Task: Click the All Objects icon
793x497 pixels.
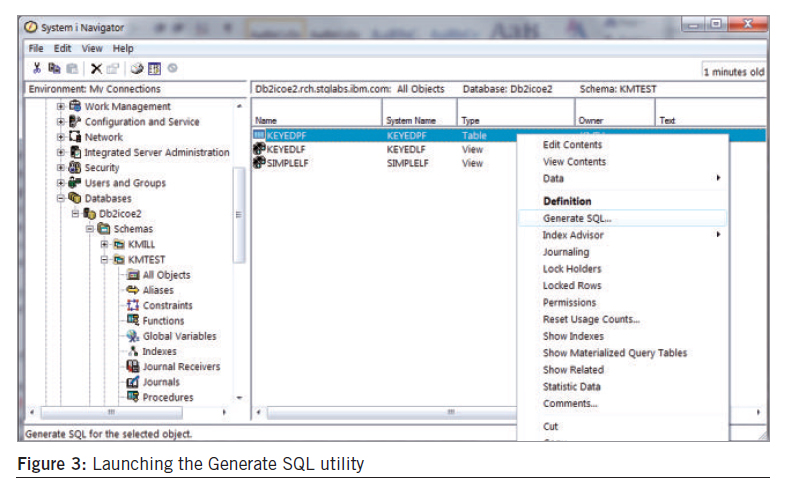Action: click(133, 275)
